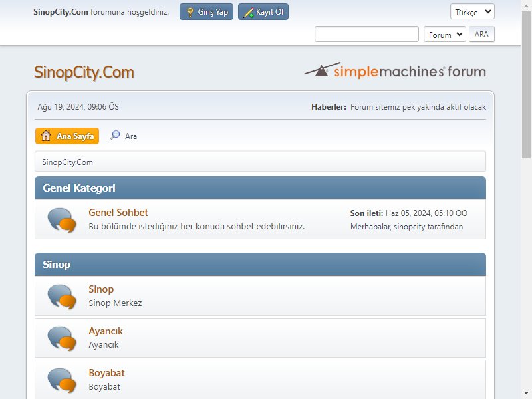Open the Forum search scope dropdown
The height and width of the screenshot is (399, 532).
444,35
